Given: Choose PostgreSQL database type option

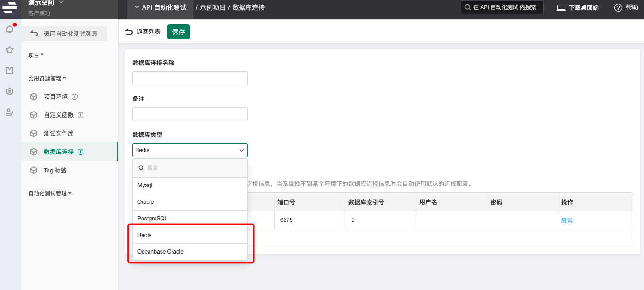Looking at the screenshot, I should (x=190, y=219).
